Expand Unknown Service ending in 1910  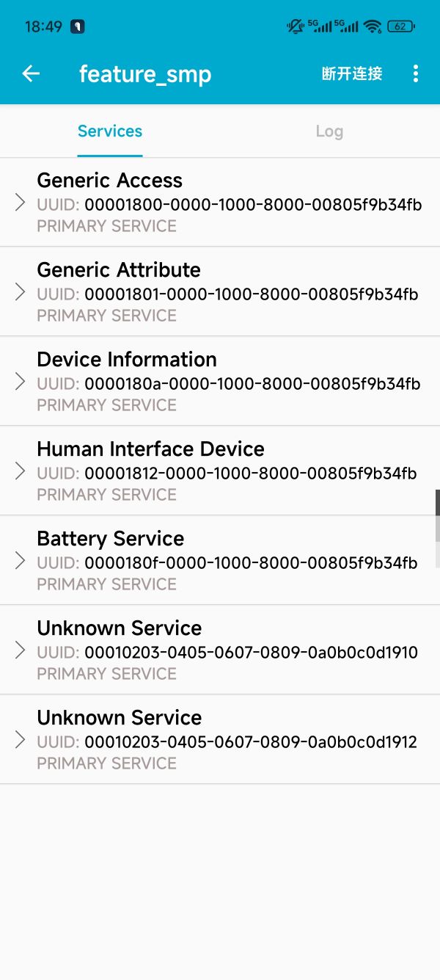[21, 650]
